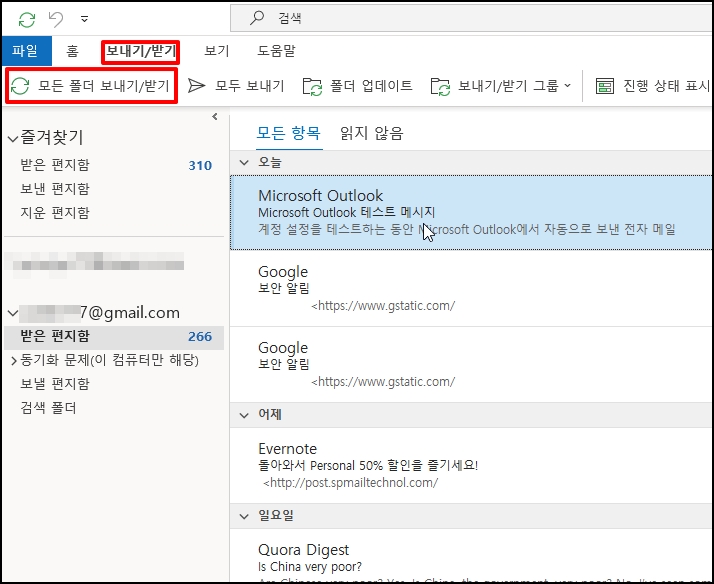714x584 pixels.
Task: Open the 보낸 편지함 folder in favorites
Action: tap(114, 188)
